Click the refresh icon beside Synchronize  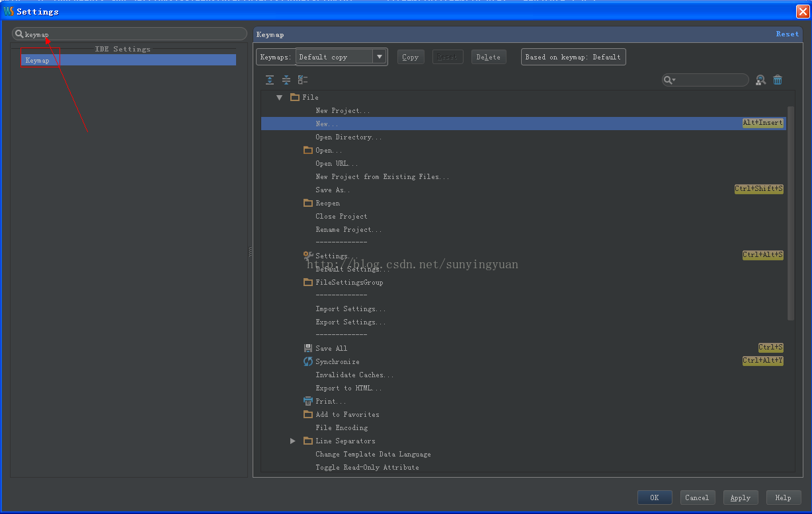pyautogui.click(x=308, y=361)
